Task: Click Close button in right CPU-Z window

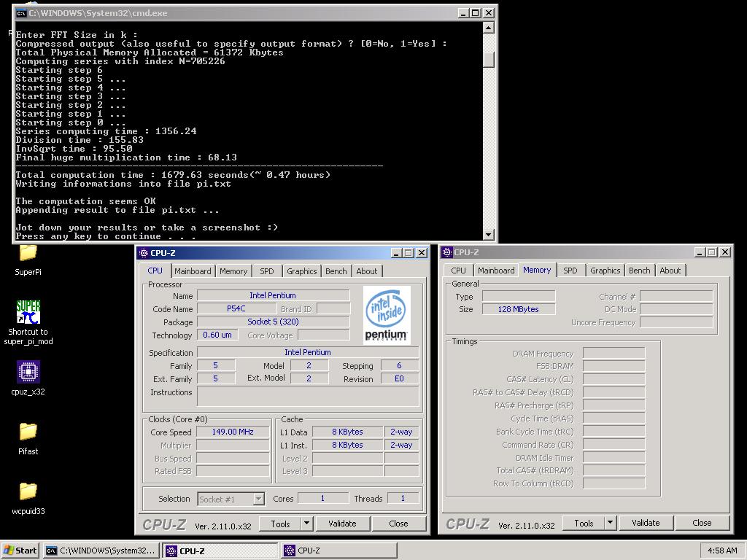Action: (702, 523)
